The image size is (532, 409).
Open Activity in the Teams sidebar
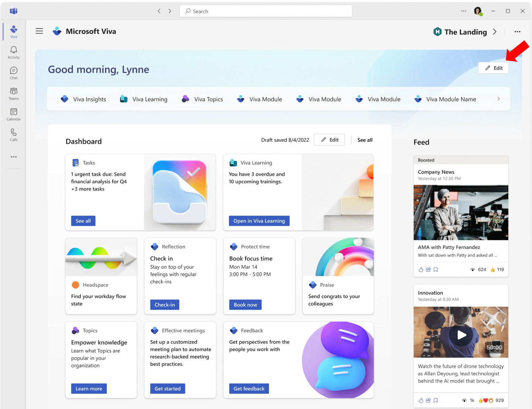tap(14, 52)
